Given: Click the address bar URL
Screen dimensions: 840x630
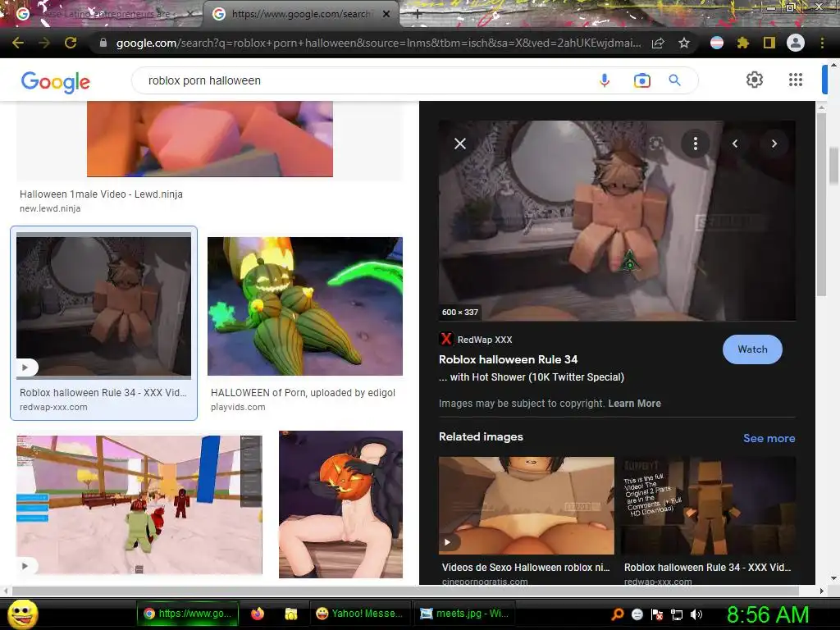Looking at the screenshot, I should (x=377, y=43).
